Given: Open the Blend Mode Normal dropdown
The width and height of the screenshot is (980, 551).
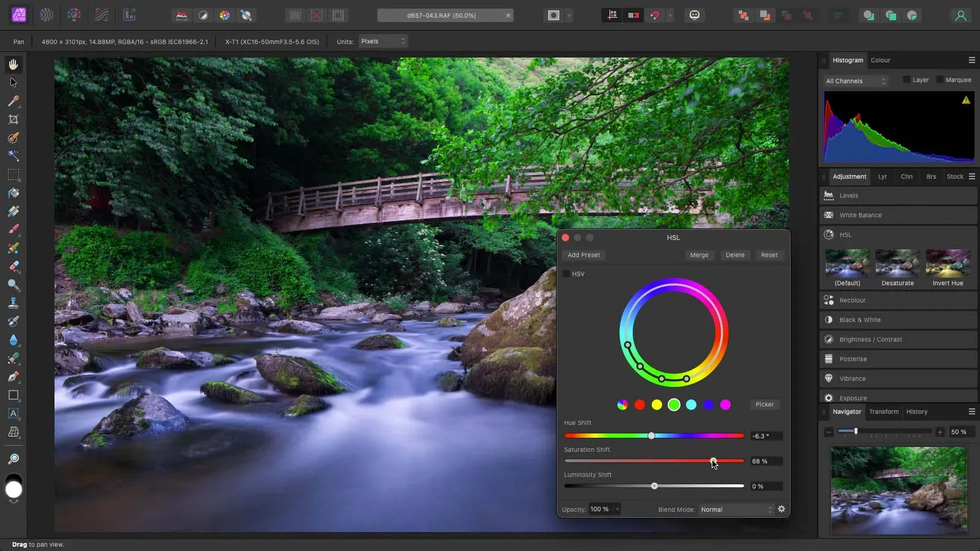Looking at the screenshot, I should [x=737, y=509].
